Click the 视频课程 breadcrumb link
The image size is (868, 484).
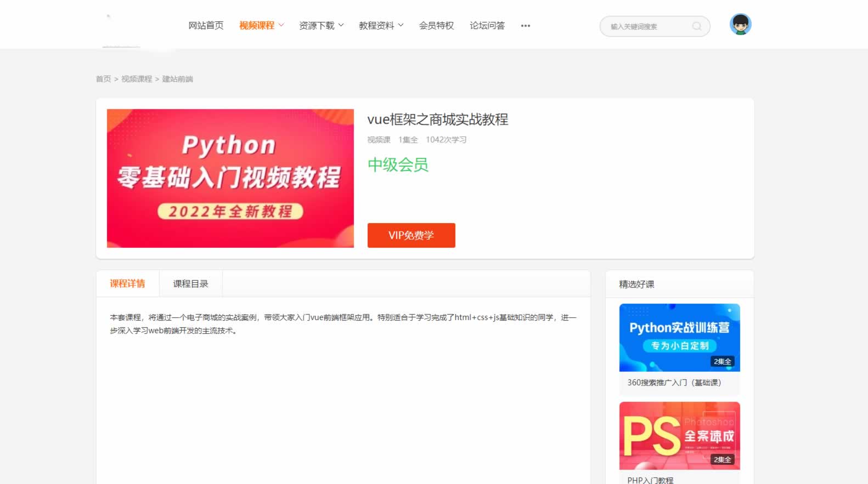pos(137,79)
